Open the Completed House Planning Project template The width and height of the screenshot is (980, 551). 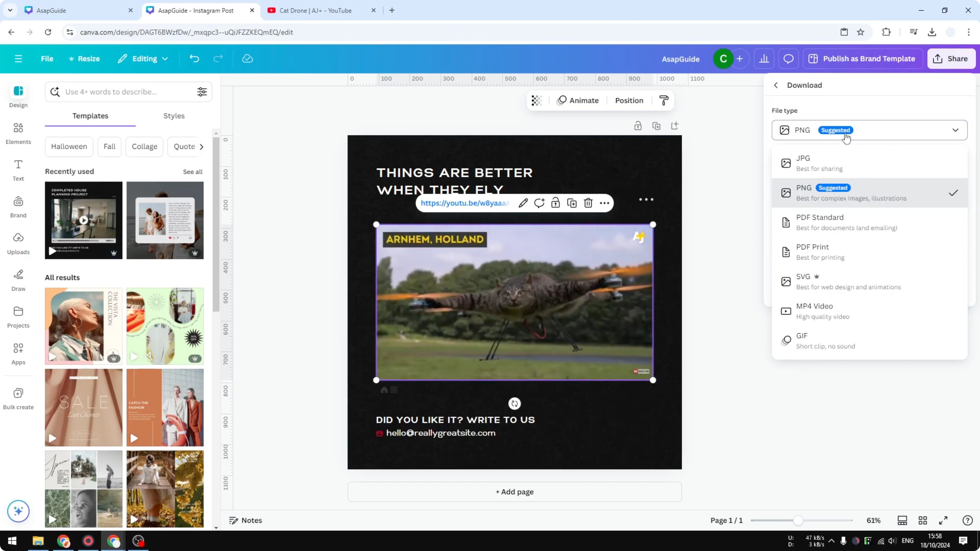coord(83,220)
